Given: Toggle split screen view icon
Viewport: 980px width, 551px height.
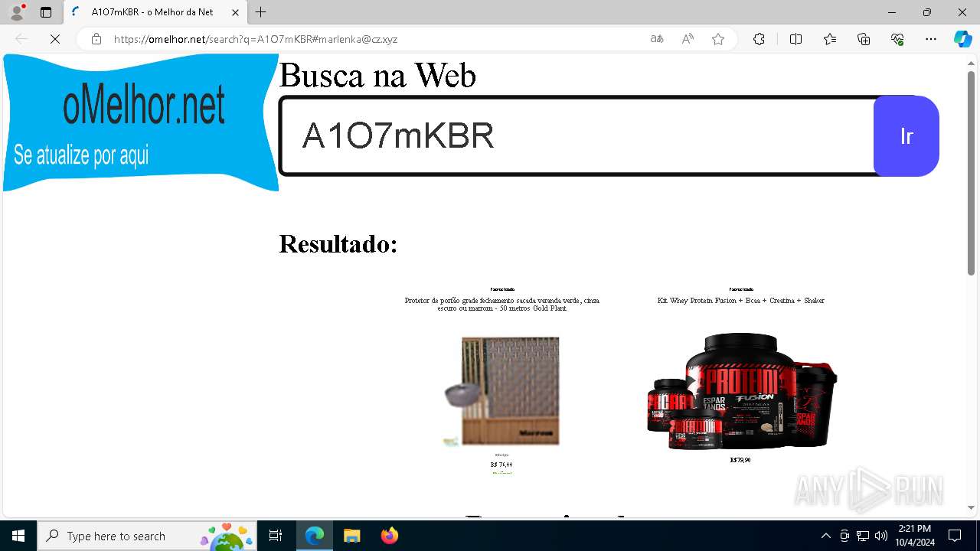Looking at the screenshot, I should pos(795,39).
